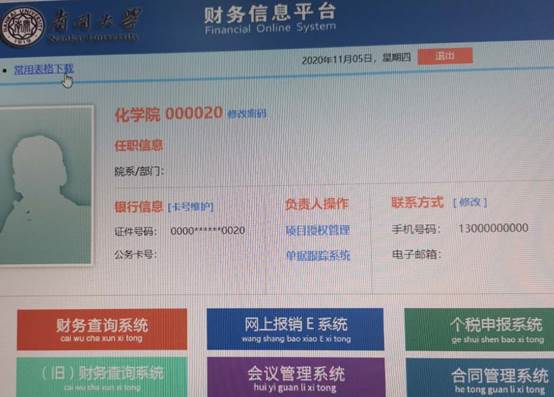This screenshot has width=554, height=397.
Task: Click the 手机号码 value 13000000000
Action: pyautogui.click(x=493, y=228)
